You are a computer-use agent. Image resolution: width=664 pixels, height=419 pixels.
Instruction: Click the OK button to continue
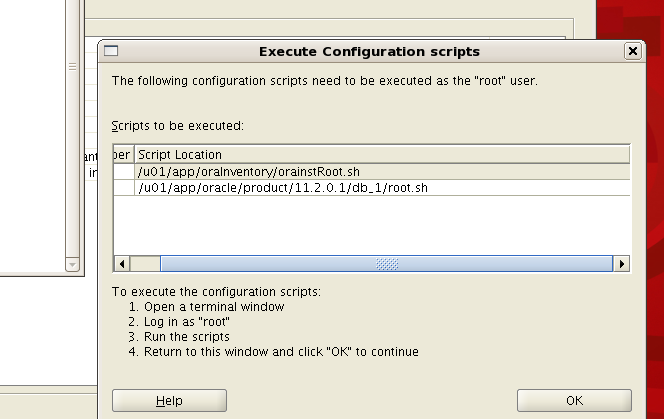[x=574, y=400]
